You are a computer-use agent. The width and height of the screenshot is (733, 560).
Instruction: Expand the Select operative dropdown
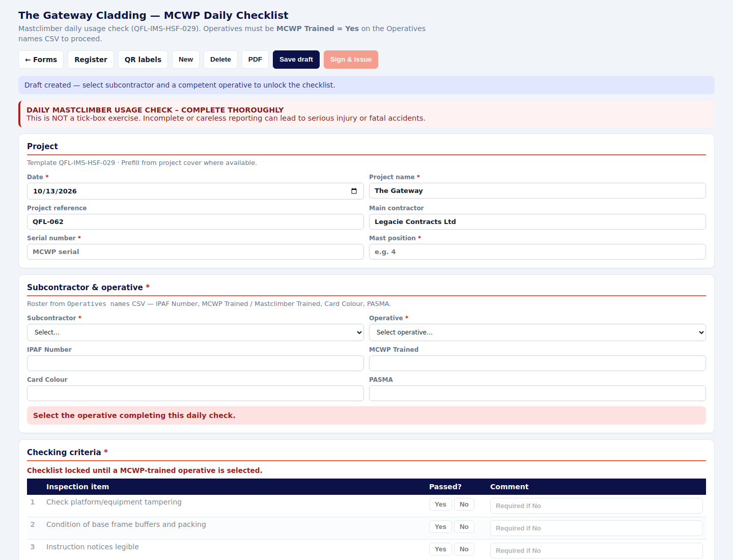tap(538, 332)
